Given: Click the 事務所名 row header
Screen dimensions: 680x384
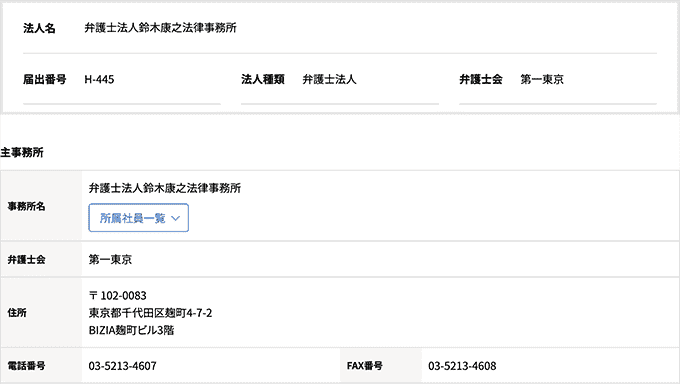Looking at the screenshot, I should click(41, 206).
